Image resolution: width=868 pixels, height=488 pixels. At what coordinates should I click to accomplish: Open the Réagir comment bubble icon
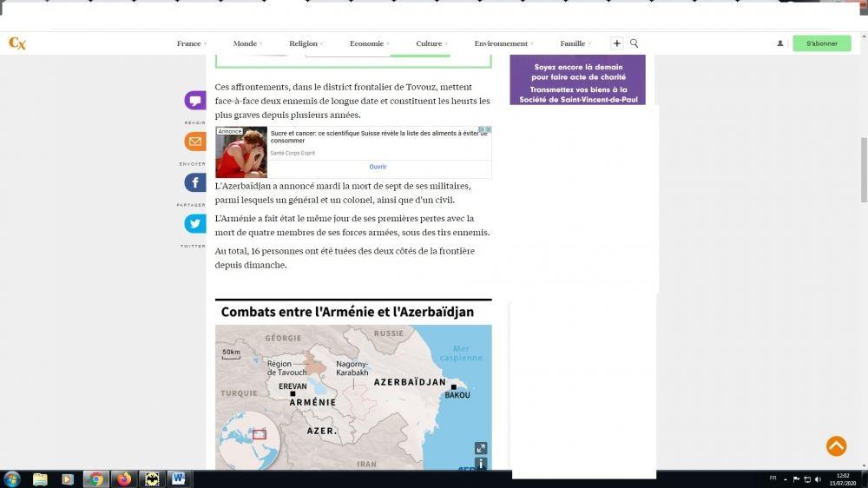pos(195,101)
